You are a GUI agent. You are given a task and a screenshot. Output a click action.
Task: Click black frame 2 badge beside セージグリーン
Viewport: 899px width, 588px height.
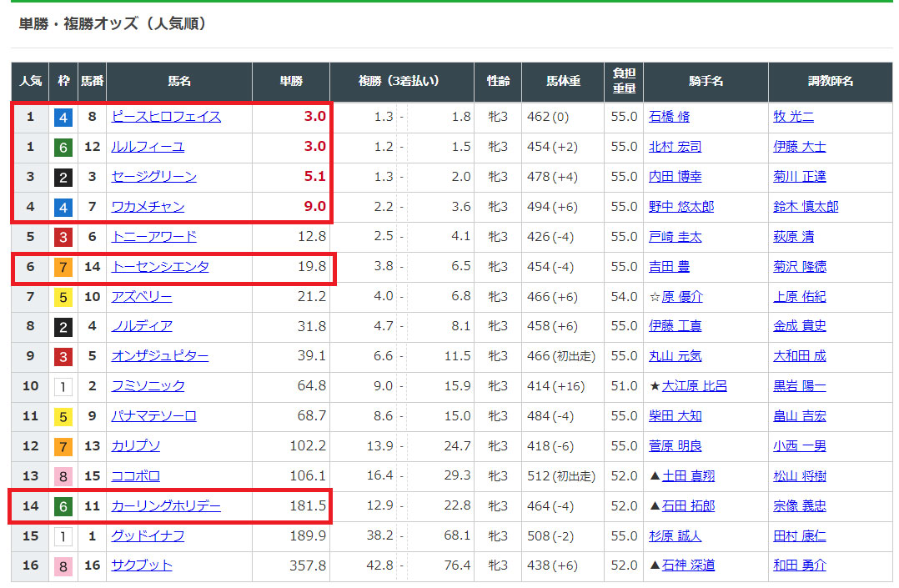coord(63,177)
